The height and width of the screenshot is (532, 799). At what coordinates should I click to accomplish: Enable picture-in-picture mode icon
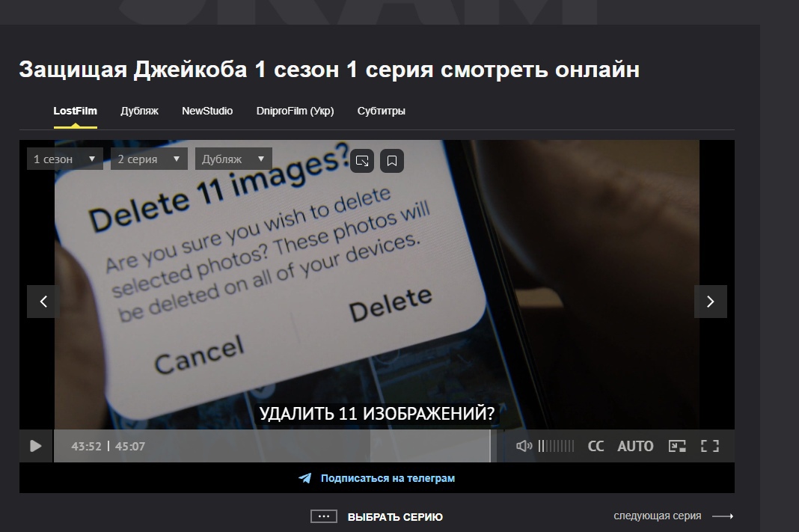[677, 446]
